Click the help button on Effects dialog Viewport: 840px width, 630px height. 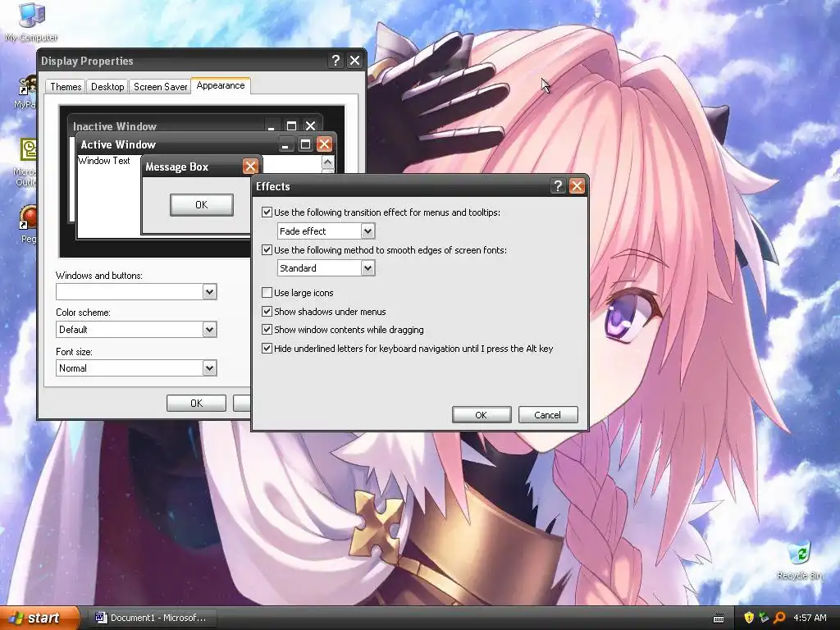(558, 186)
